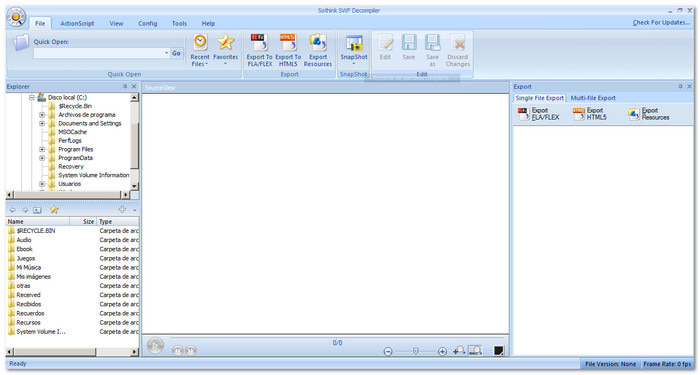Expand the Program Files folder
The image size is (700, 375).
42,149
